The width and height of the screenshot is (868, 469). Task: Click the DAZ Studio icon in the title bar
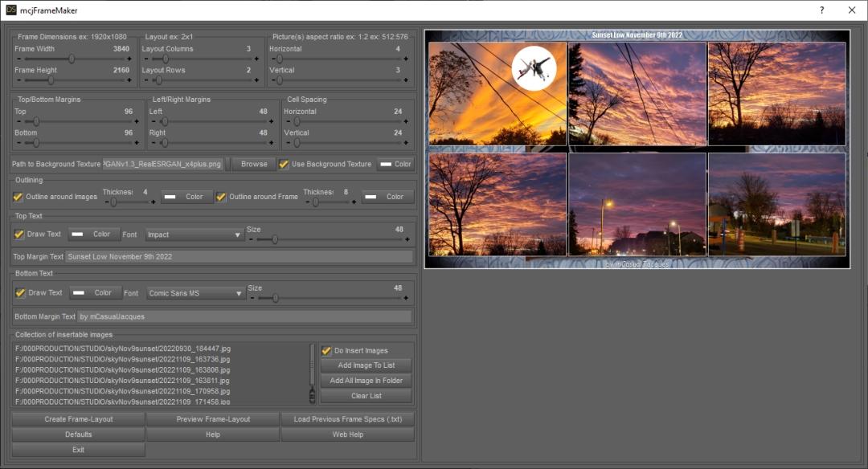(10, 10)
